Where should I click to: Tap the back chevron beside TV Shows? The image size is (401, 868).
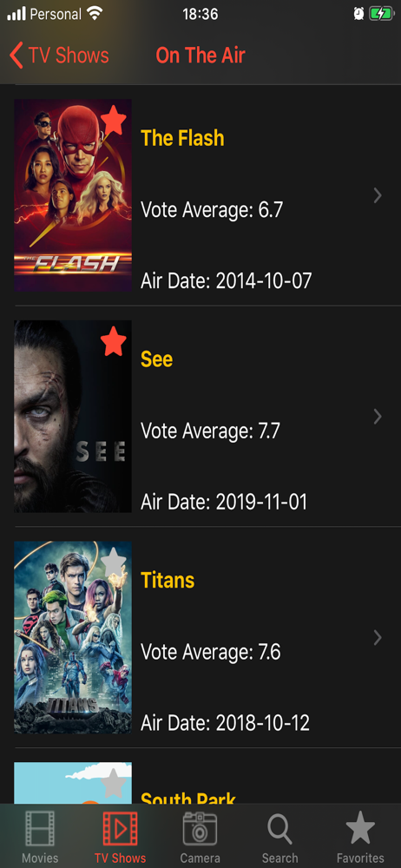click(x=16, y=56)
